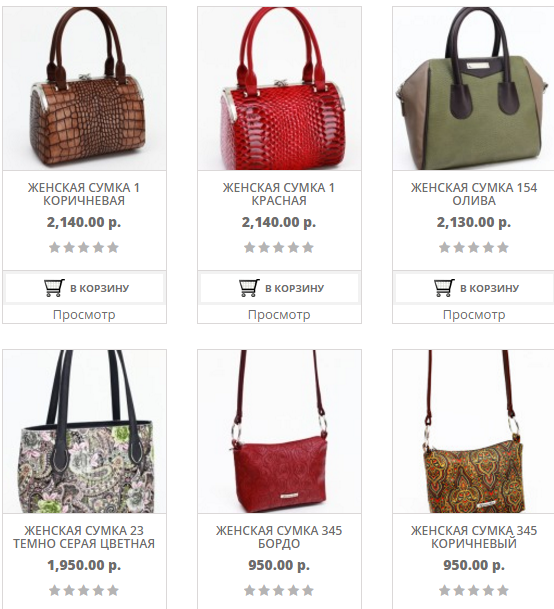Open the Женская сумка 23 Темно серая цветная link
Image resolution: width=554 pixels, height=609 pixels.
pos(84,537)
